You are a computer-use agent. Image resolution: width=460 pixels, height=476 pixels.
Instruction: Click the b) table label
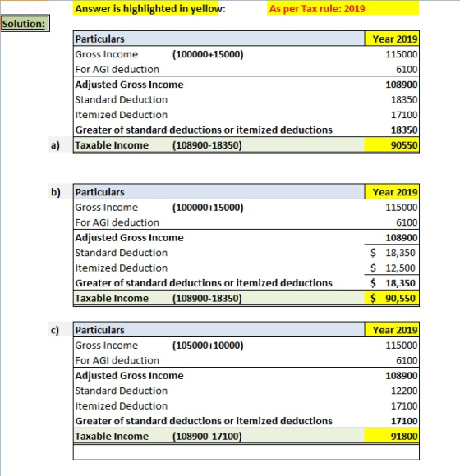(56, 192)
